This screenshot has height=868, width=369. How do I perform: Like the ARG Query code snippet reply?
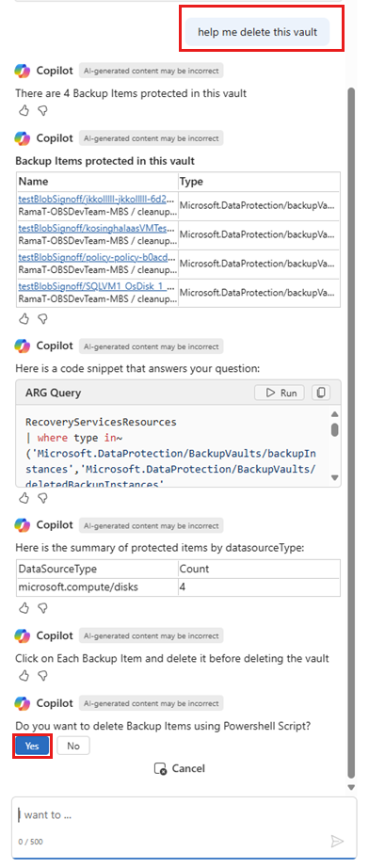[x=24, y=498]
